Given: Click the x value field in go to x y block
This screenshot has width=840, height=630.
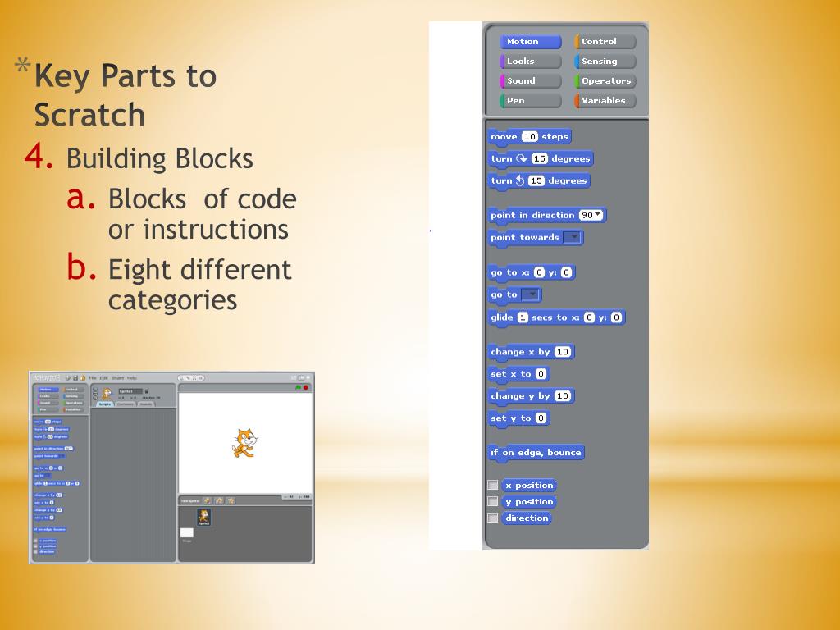Looking at the screenshot, I should click(540, 272).
